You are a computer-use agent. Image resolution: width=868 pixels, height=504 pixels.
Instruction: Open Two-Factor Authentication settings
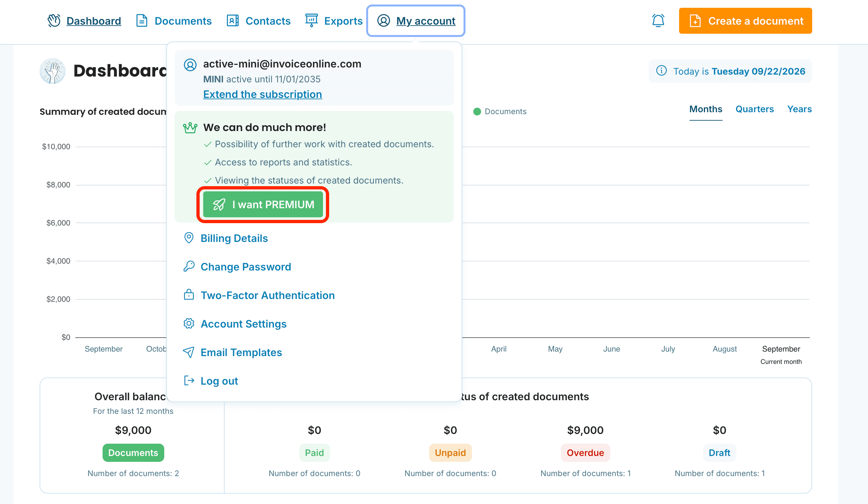tap(267, 295)
